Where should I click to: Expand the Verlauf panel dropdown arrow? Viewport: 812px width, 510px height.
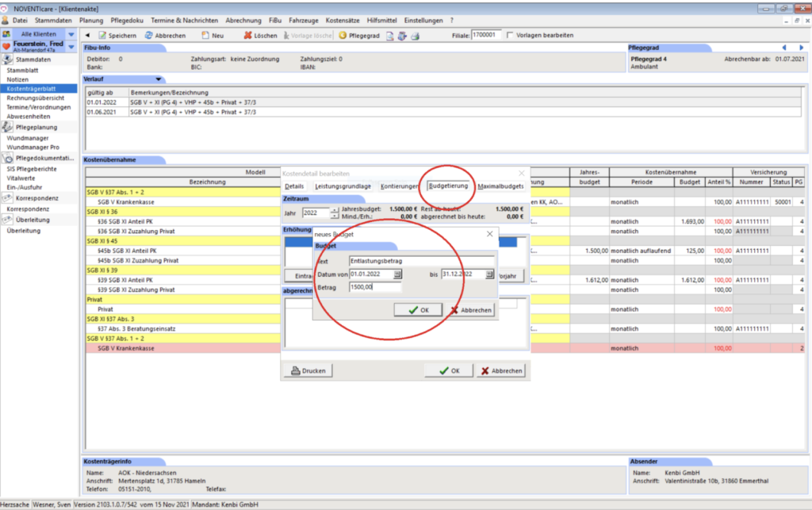159,79
